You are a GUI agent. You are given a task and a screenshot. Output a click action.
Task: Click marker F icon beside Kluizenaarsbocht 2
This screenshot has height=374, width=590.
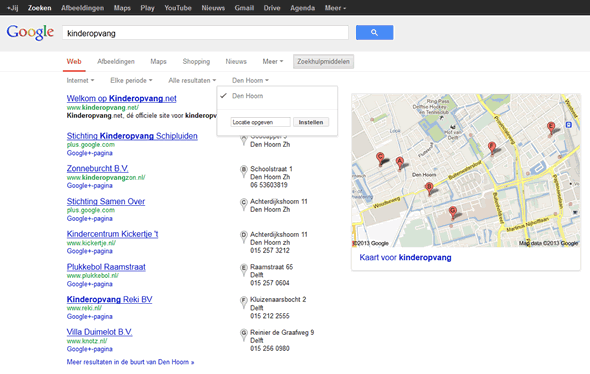coord(243,302)
